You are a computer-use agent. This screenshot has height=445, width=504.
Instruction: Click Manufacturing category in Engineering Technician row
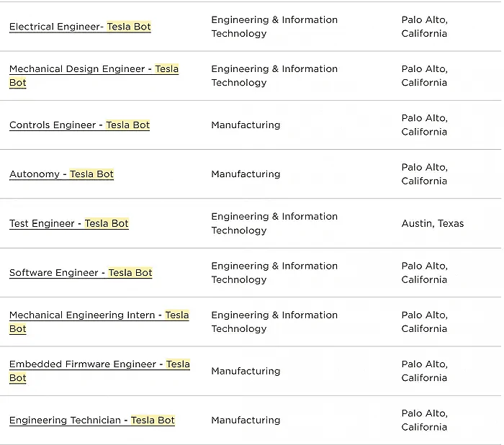(246, 421)
